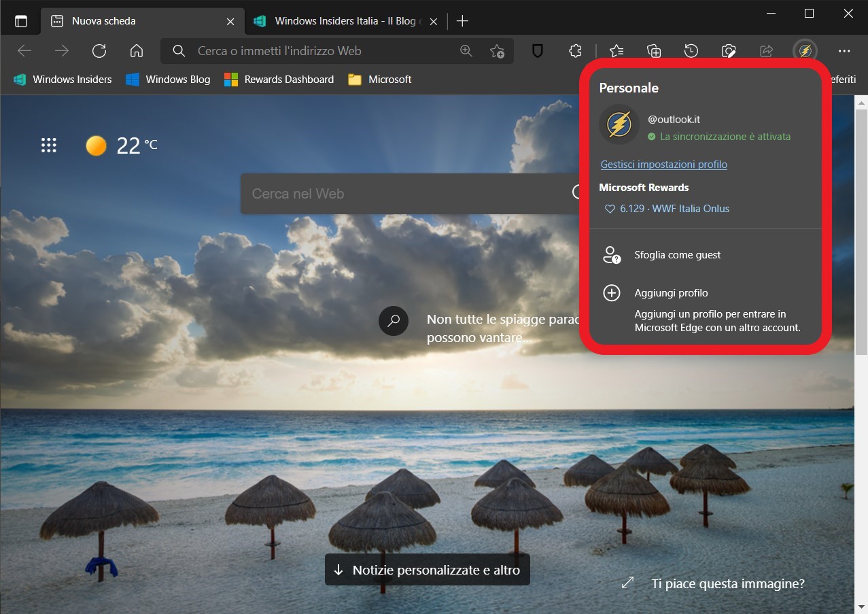Open the 6.129 WWF Italia Onlus rewards link
Screen dimensions: 868x614
click(x=667, y=209)
